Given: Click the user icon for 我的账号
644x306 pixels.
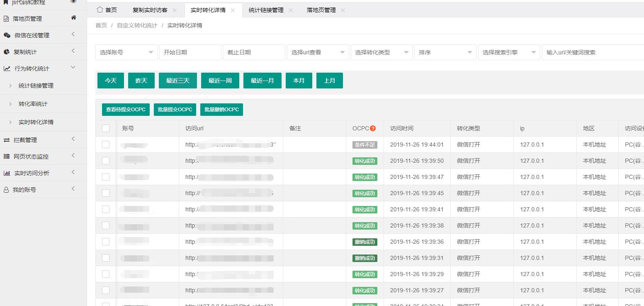Looking at the screenshot, I should coord(6,190).
